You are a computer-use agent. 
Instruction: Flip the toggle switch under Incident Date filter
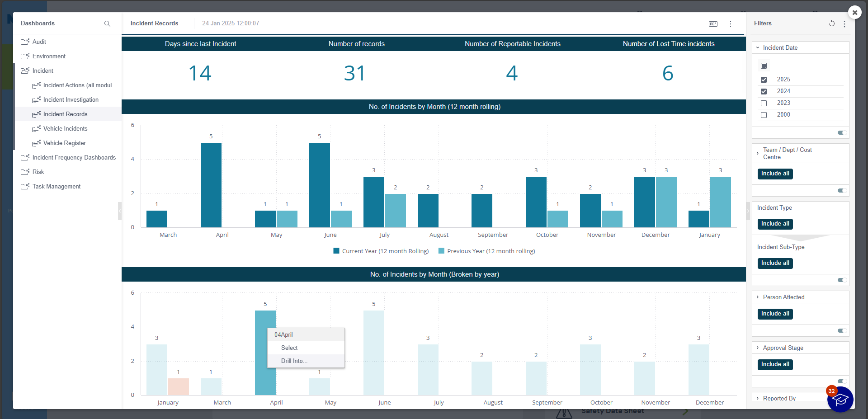pyautogui.click(x=842, y=133)
